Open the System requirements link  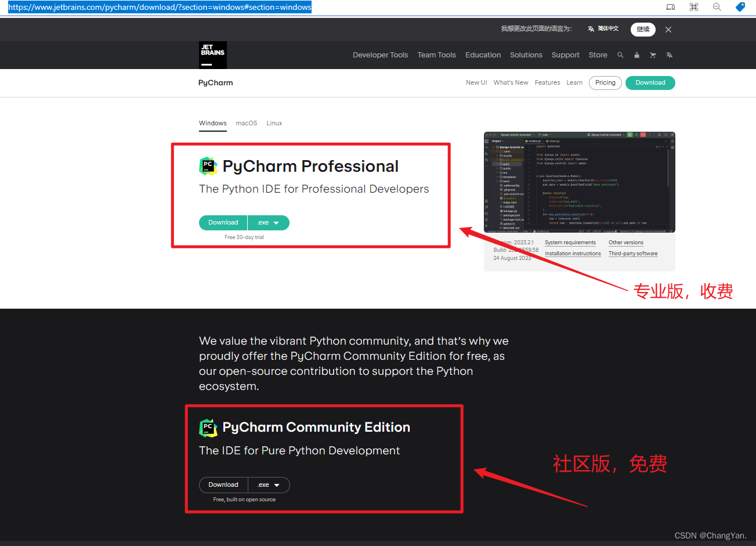570,243
